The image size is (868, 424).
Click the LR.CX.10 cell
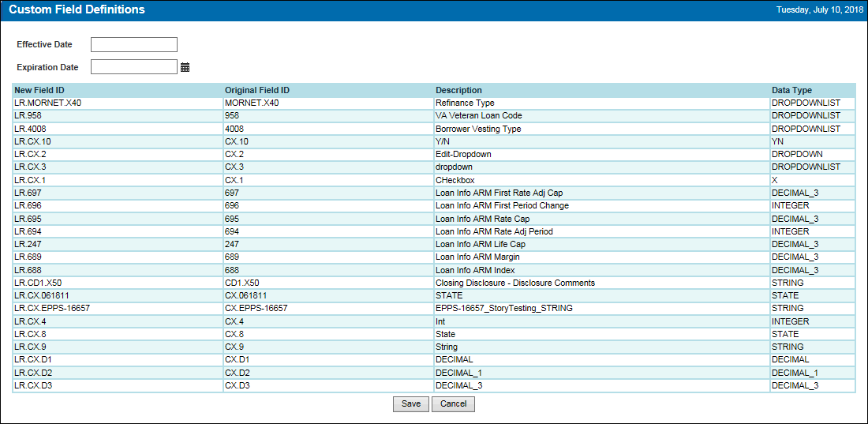tap(118, 141)
